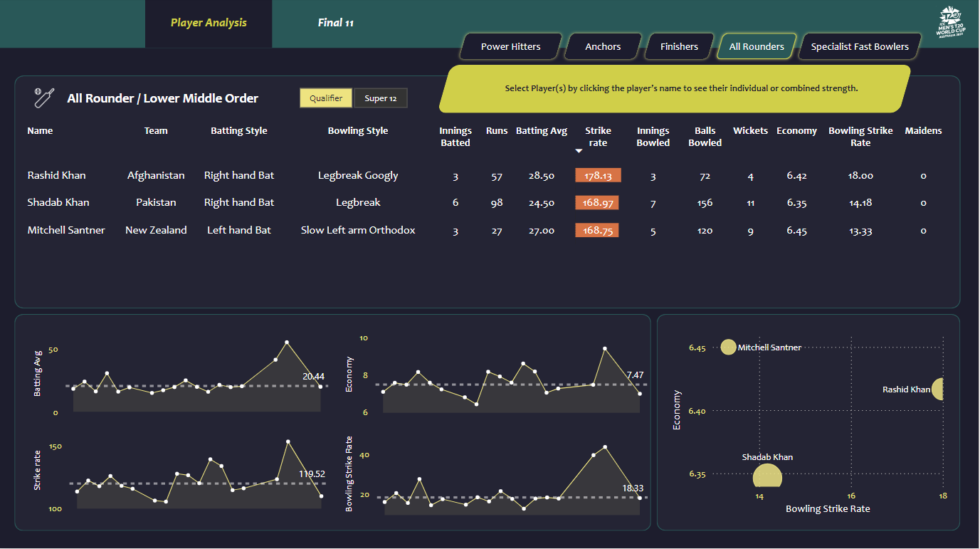Show the Power Hitters category
Viewport: 980px width, 549px height.
click(x=511, y=47)
